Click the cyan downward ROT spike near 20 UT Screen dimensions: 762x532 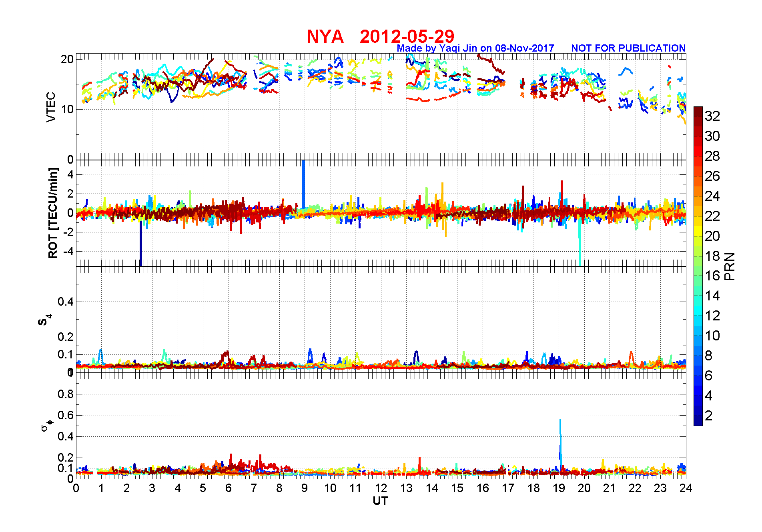[x=580, y=242]
